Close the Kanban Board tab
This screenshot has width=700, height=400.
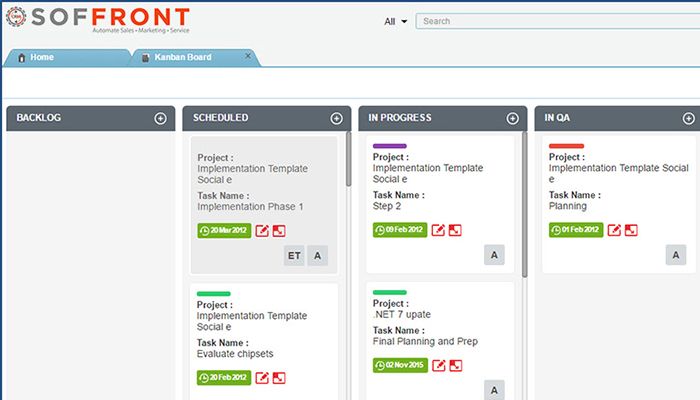pos(248,56)
